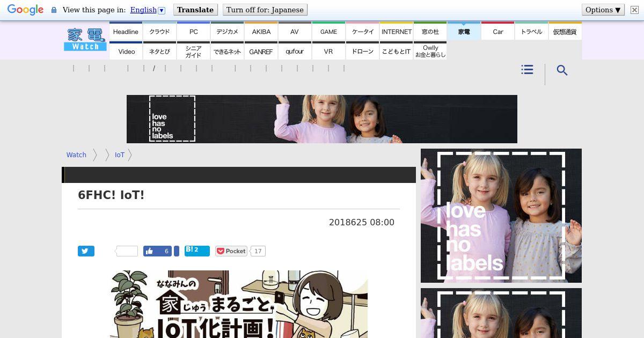Click the top love has no labels banner

pos(322,119)
